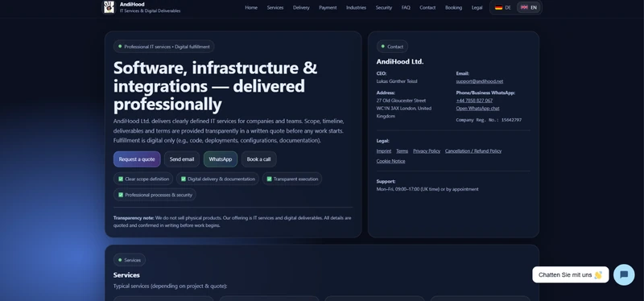Open the Imprint link

point(384,151)
